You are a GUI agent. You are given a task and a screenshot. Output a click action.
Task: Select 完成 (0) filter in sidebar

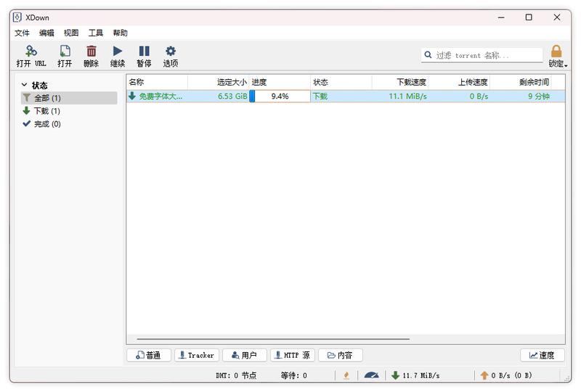69,123
